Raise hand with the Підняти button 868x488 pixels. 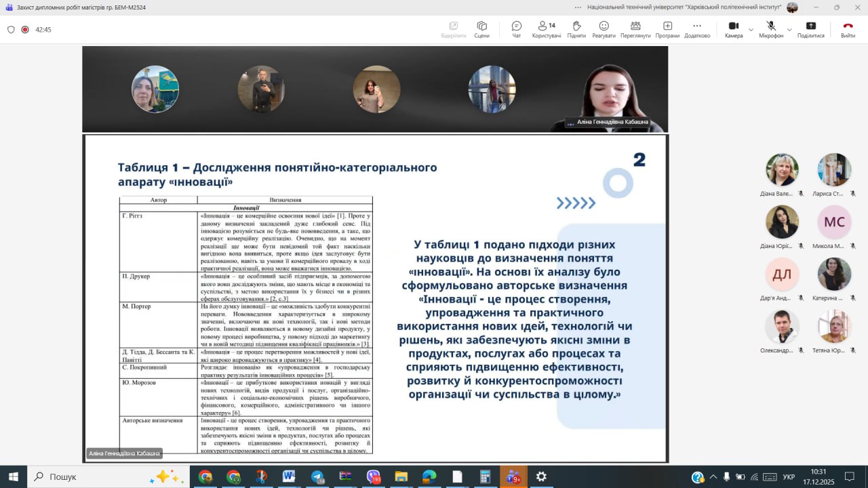pos(576,29)
